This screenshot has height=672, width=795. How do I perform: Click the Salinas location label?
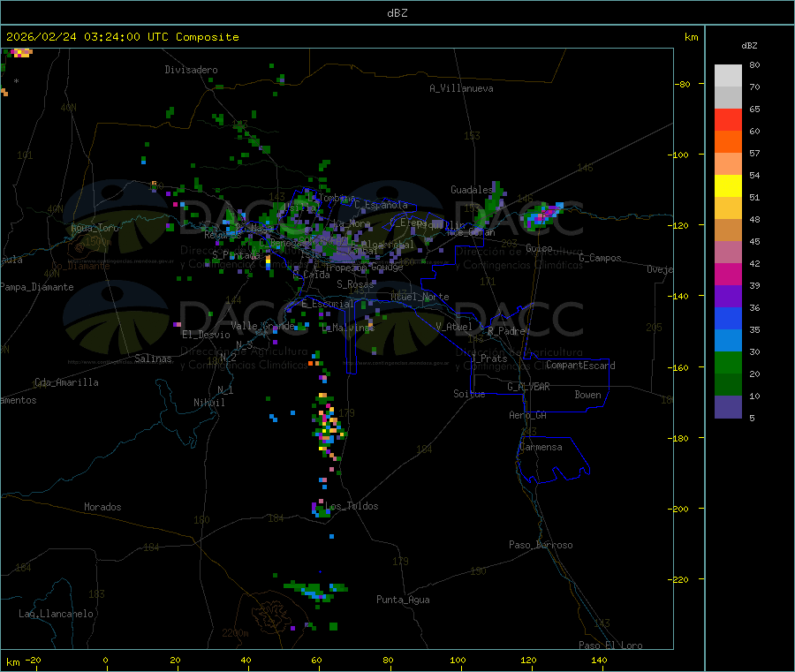point(153,359)
